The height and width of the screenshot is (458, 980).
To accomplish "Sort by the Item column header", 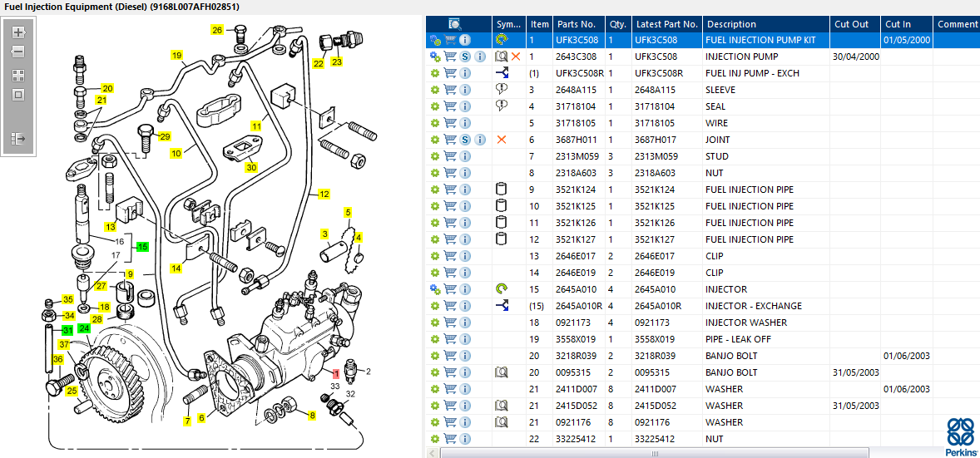I will 539,24.
